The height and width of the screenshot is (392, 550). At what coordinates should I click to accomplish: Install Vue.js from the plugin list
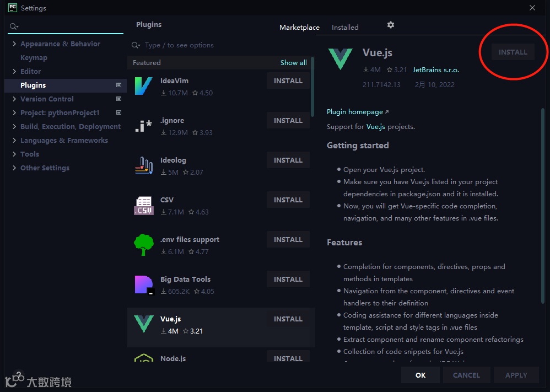(x=288, y=319)
